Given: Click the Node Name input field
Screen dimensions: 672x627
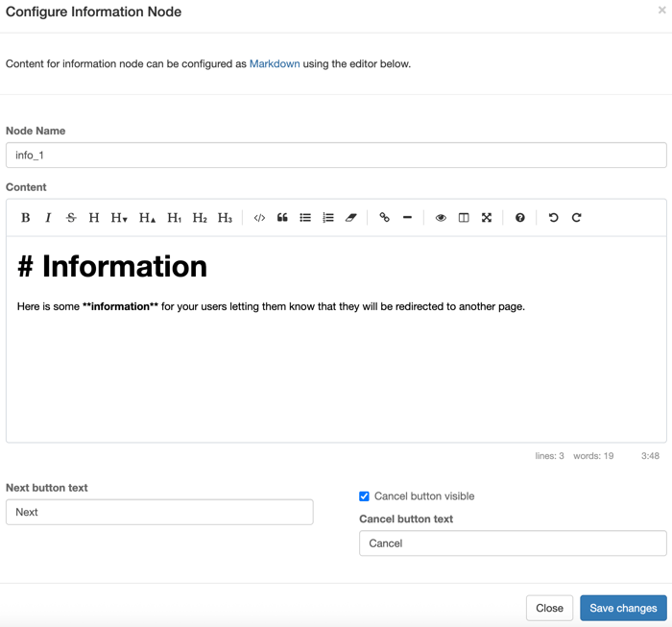Looking at the screenshot, I should pyautogui.click(x=336, y=156).
